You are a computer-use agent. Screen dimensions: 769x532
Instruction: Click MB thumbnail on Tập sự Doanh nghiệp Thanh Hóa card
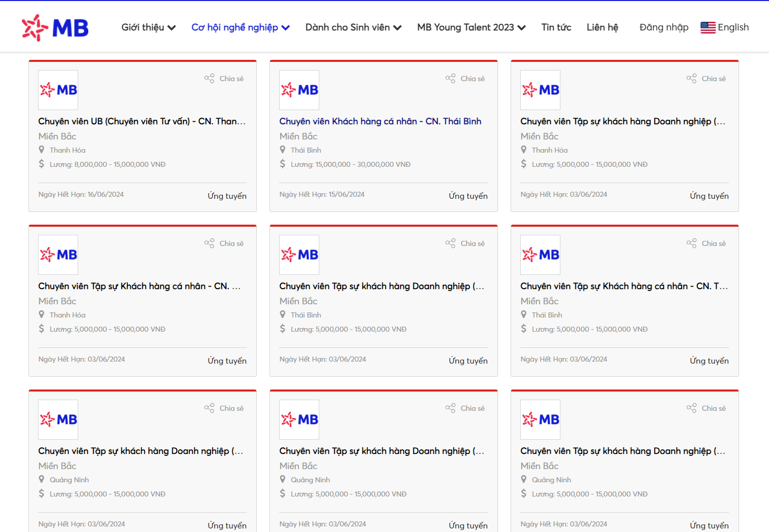(541, 90)
